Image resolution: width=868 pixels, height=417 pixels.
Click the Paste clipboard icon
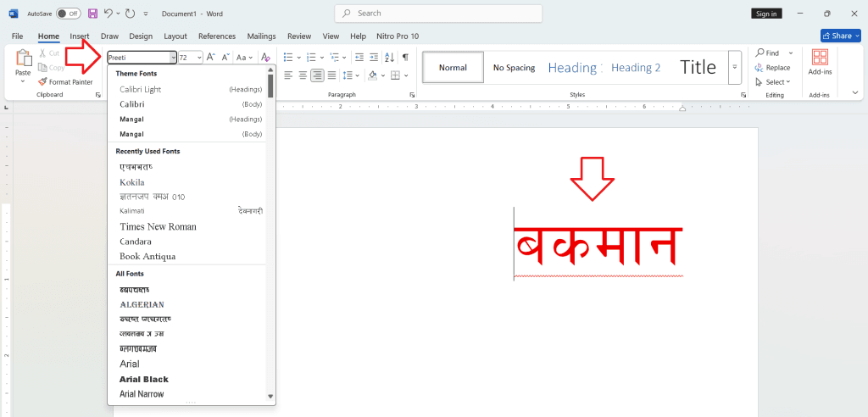pos(23,58)
